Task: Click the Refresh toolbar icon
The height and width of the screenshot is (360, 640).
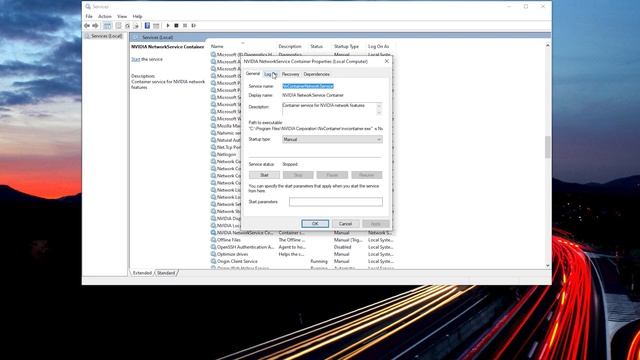Action: pyautogui.click(x=127, y=26)
